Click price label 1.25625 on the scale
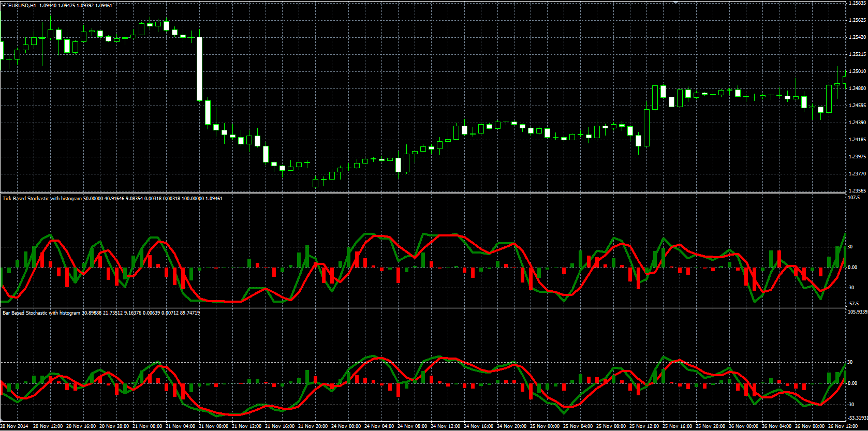 point(857,20)
